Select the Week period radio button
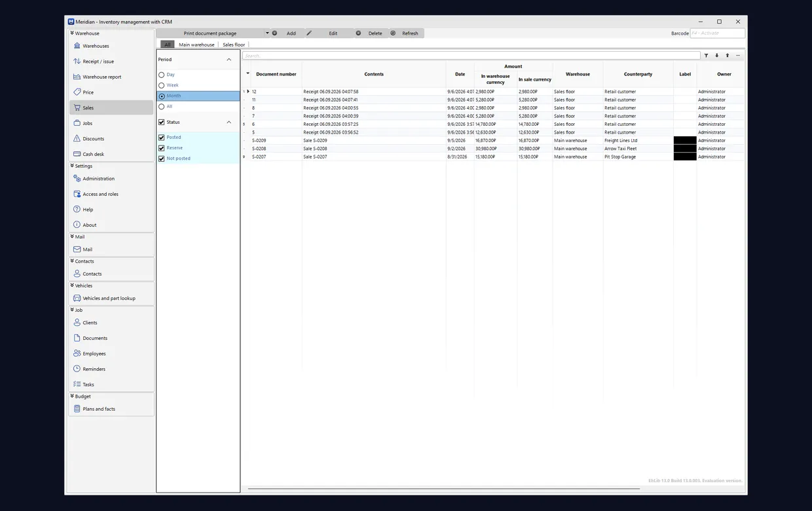The height and width of the screenshot is (511, 812). coord(162,85)
